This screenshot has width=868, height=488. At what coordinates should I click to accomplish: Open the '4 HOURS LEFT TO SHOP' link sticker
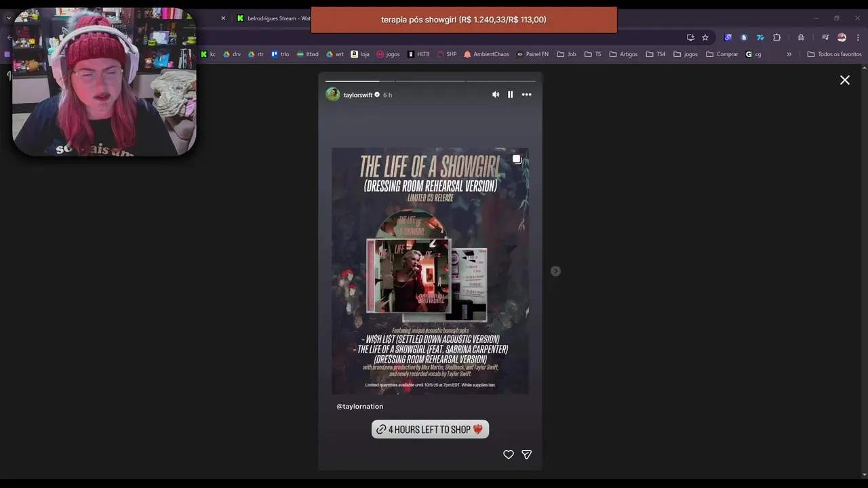pos(430,429)
